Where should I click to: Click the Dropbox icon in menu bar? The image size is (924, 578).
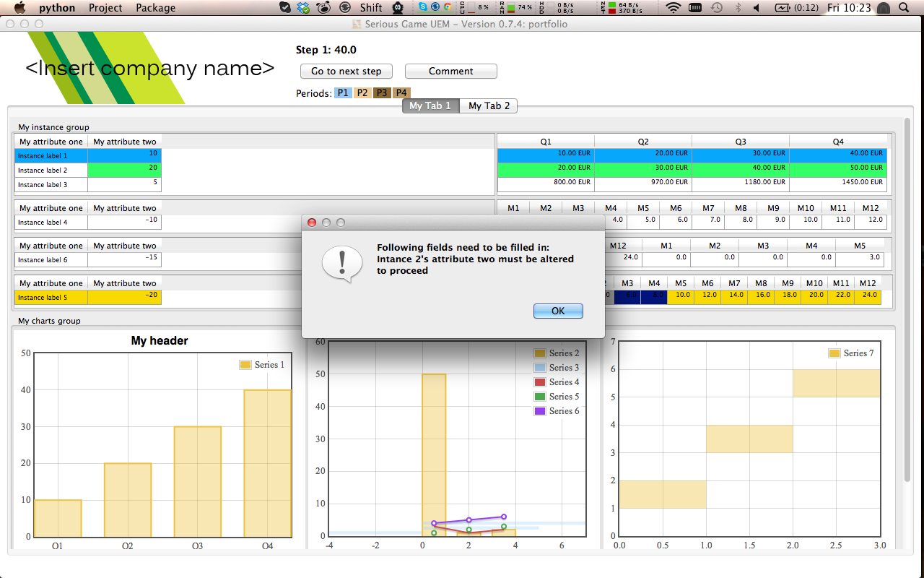coord(304,8)
